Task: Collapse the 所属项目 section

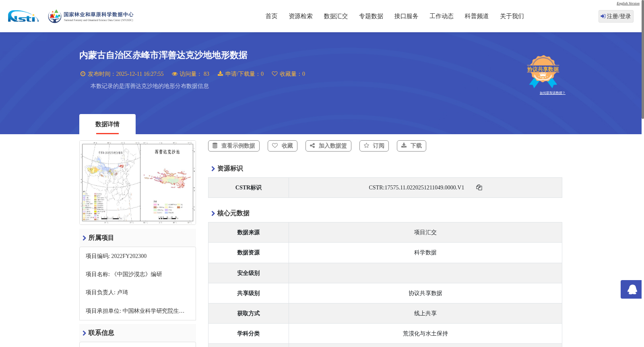Action: click(x=138, y=238)
